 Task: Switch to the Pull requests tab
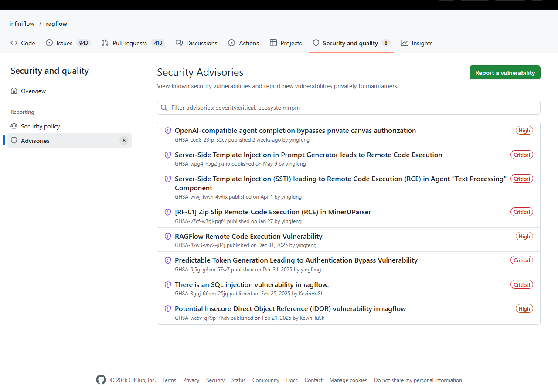pyautogui.click(x=133, y=43)
